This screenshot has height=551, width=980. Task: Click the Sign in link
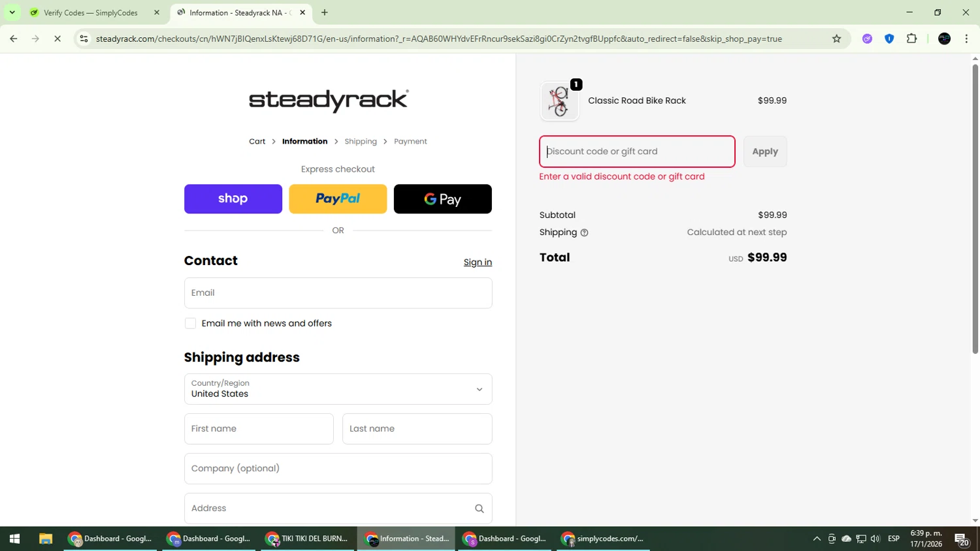click(x=478, y=262)
